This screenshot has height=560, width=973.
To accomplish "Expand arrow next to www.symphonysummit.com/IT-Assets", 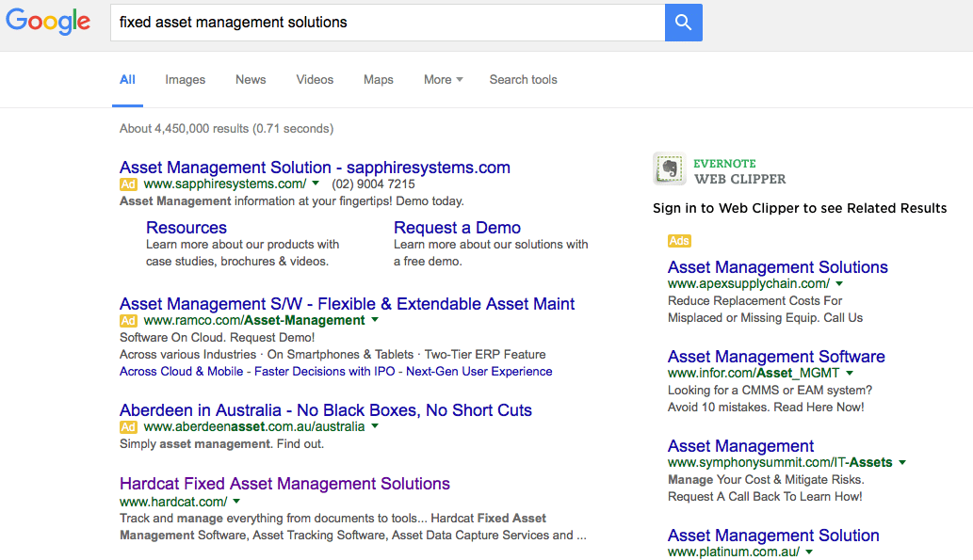I will 902,463.
